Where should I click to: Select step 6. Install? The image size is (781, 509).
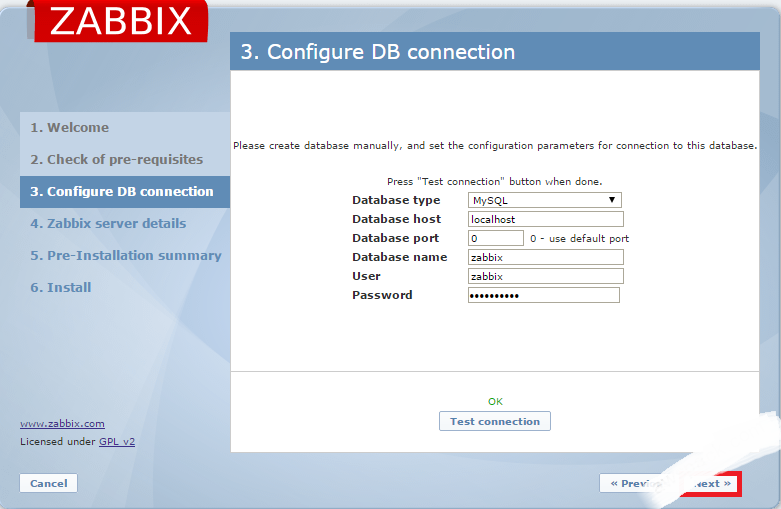coord(125,287)
